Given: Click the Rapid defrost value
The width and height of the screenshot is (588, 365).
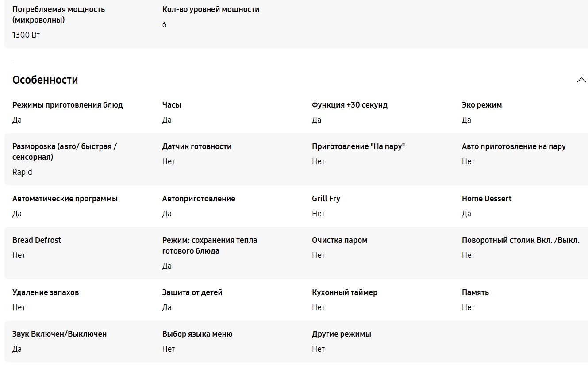Looking at the screenshot, I should point(22,172).
